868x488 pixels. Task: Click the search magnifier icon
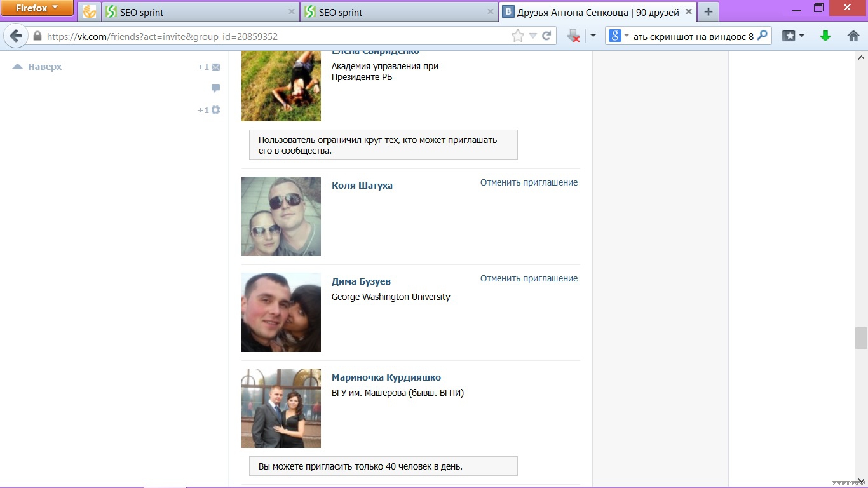click(763, 36)
